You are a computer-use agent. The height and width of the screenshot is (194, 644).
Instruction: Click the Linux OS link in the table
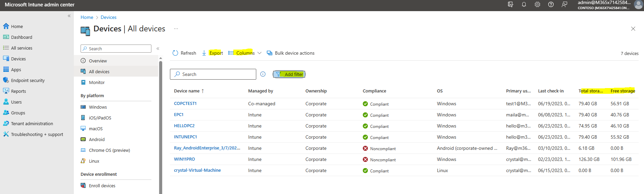point(442,170)
